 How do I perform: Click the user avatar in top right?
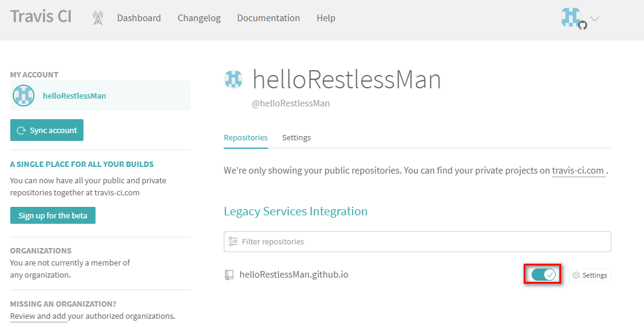(572, 18)
